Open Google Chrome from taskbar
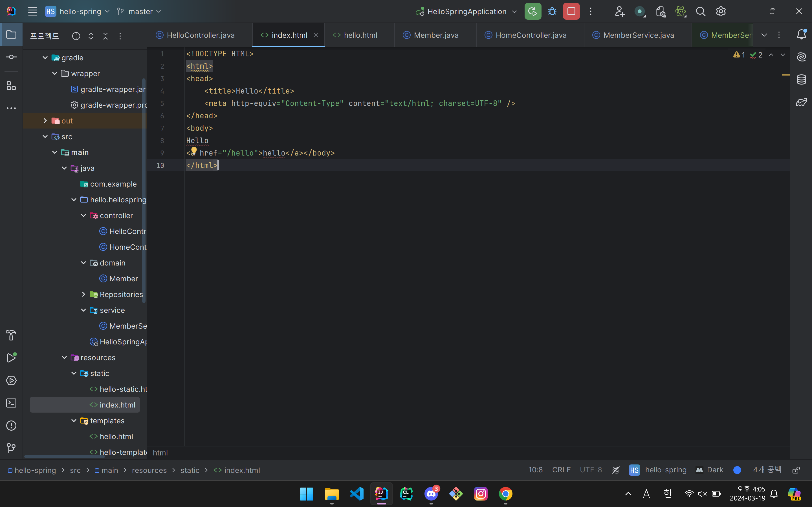 (506, 493)
